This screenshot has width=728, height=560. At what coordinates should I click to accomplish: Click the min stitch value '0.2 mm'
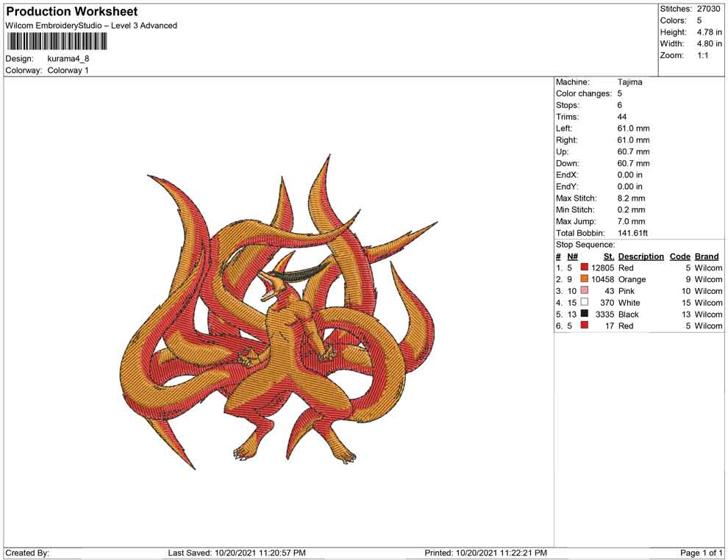632,209
